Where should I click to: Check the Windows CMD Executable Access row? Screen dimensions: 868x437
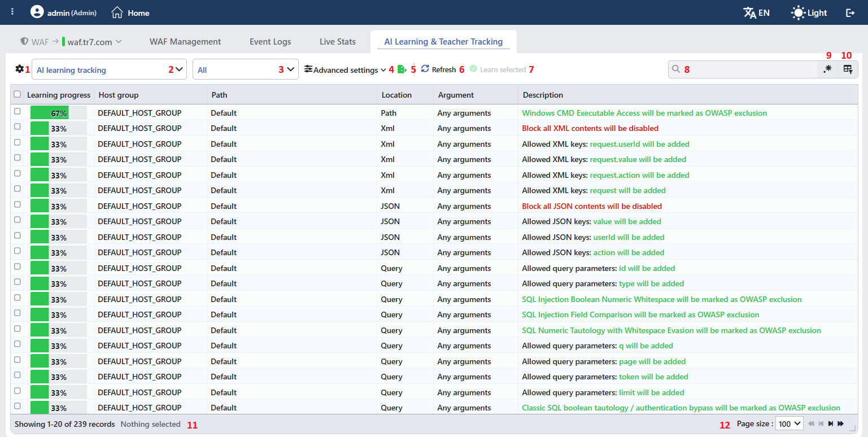18,112
